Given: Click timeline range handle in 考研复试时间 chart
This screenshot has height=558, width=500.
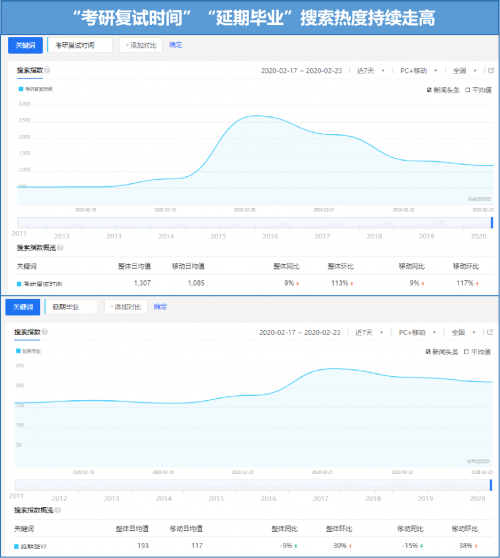Looking at the screenshot, I should (492, 223).
